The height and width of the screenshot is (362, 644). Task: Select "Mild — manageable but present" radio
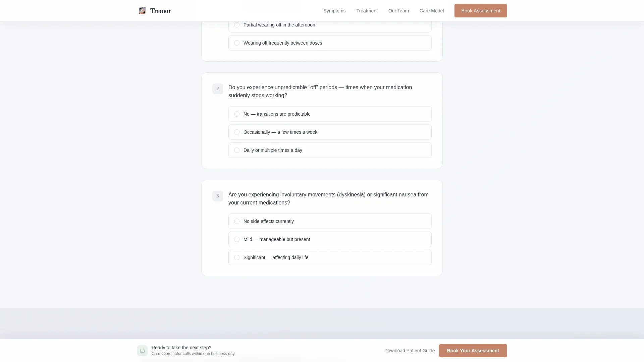[x=330, y=239]
